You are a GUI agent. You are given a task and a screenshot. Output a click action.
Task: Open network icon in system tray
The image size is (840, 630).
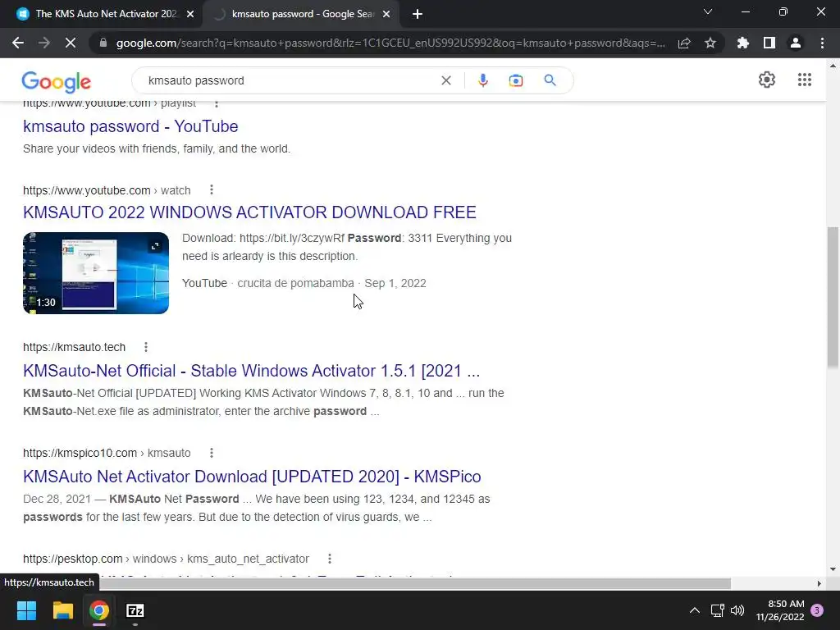pos(717,610)
